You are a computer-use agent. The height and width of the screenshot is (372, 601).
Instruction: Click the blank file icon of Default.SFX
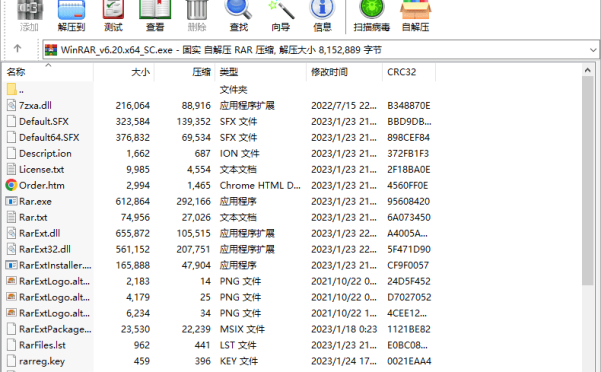(x=11, y=121)
